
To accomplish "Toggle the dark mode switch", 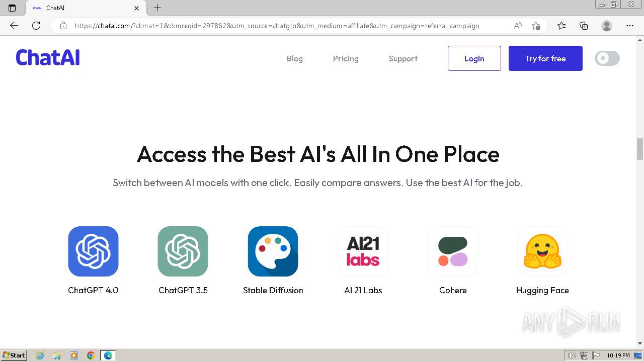I will (x=607, y=58).
